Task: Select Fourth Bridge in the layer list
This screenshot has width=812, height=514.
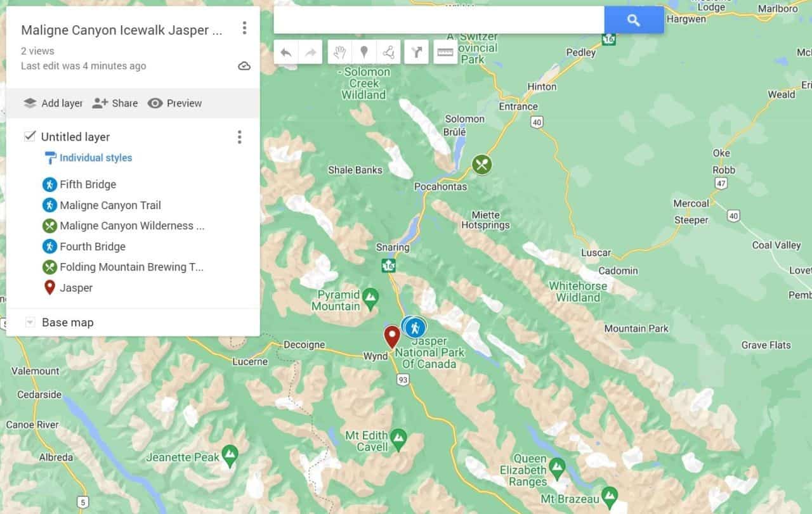Action: pos(93,247)
